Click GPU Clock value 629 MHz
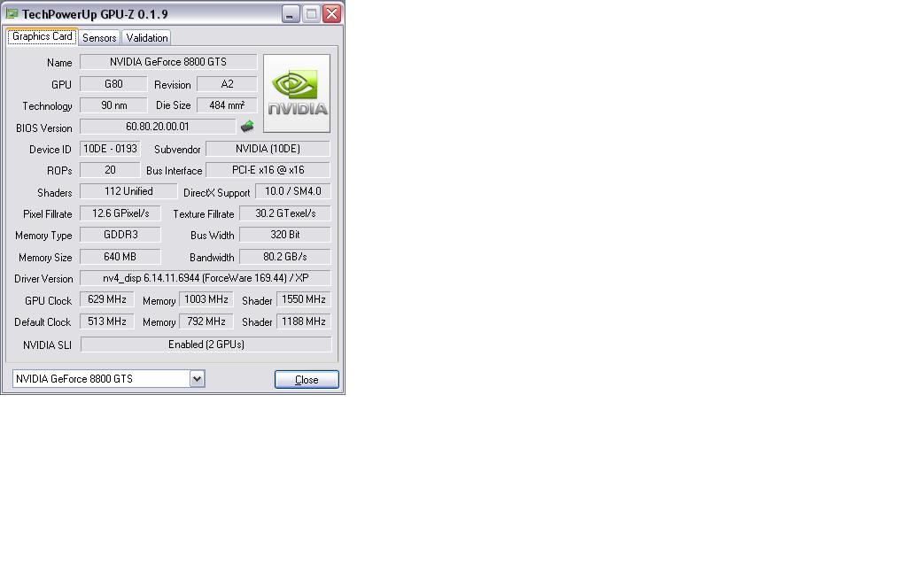924x573 pixels. point(106,299)
